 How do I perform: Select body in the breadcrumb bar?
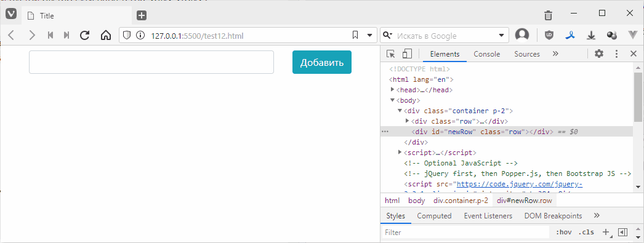pos(416,201)
